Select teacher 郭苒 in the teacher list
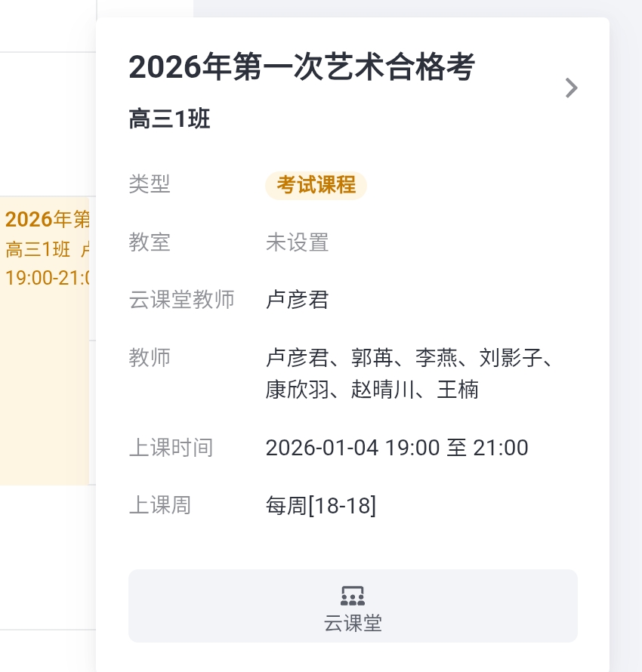 373,357
